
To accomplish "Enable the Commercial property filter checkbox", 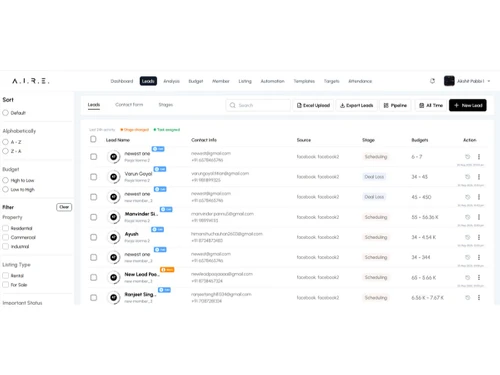I will (x=5, y=237).
